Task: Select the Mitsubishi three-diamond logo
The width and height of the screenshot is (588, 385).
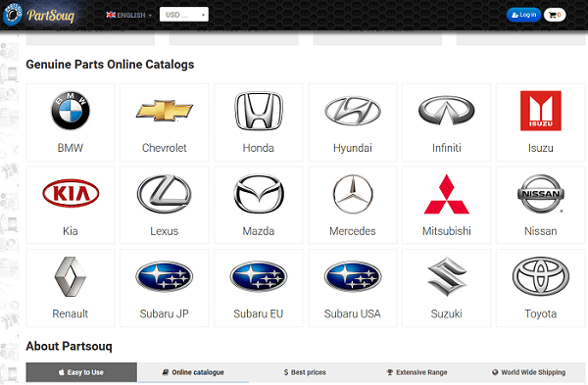Action: [446, 194]
